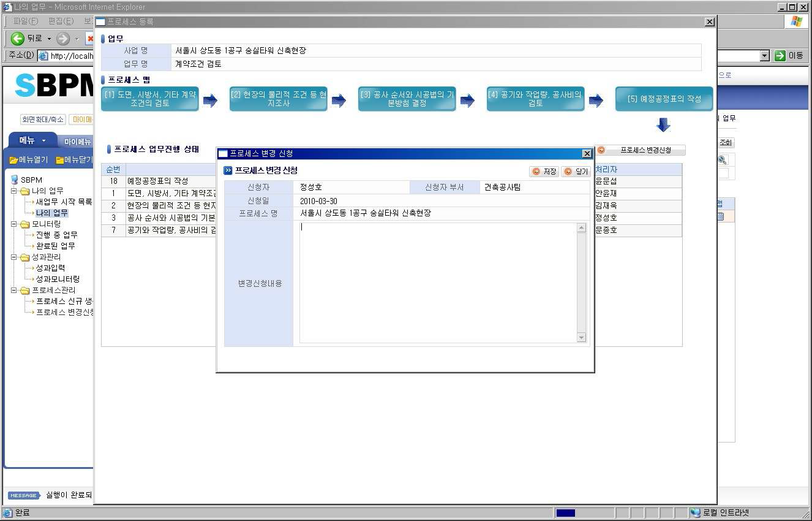Click the address bar page icon
This screenshot has height=521, width=812.
[x=43, y=56]
